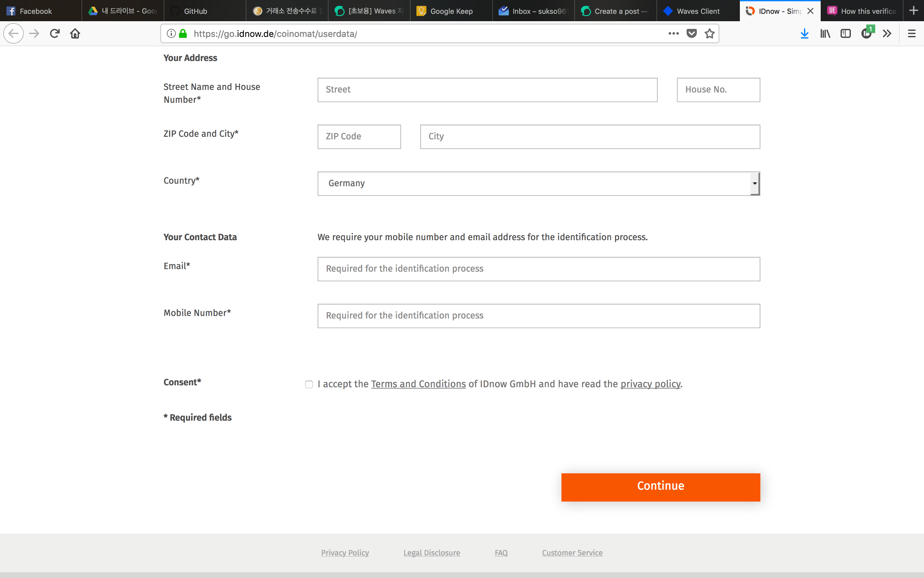Show more toolbar tools chevron
This screenshot has height=578, width=924.
tap(887, 34)
